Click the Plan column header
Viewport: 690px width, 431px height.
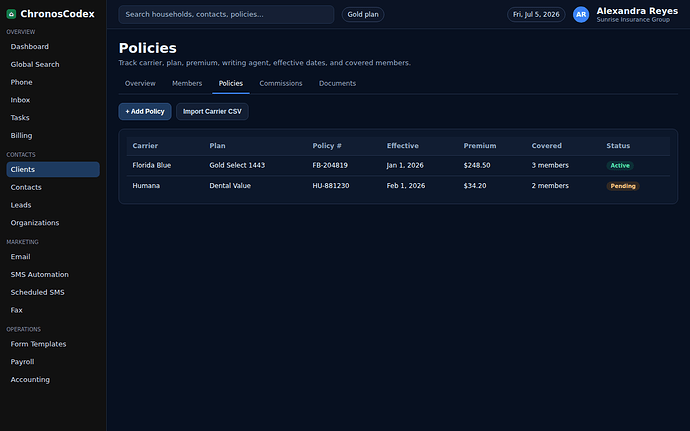click(x=217, y=146)
